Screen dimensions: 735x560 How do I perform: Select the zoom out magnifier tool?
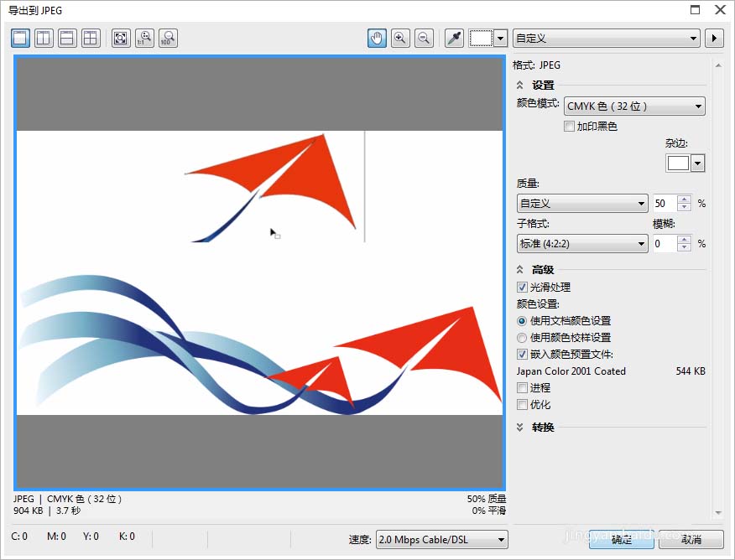click(424, 38)
